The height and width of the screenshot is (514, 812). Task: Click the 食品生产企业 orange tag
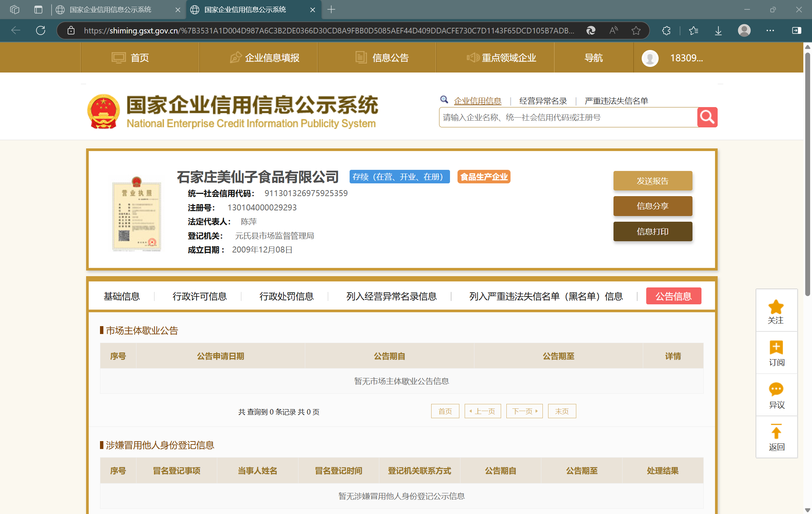[484, 177]
